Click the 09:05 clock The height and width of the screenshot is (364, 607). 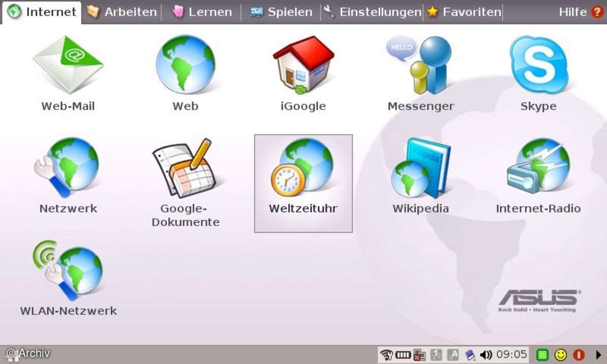tap(511, 354)
